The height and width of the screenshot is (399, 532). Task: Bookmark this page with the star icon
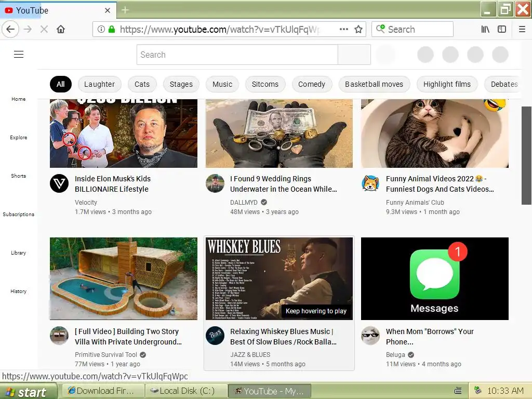tap(358, 29)
